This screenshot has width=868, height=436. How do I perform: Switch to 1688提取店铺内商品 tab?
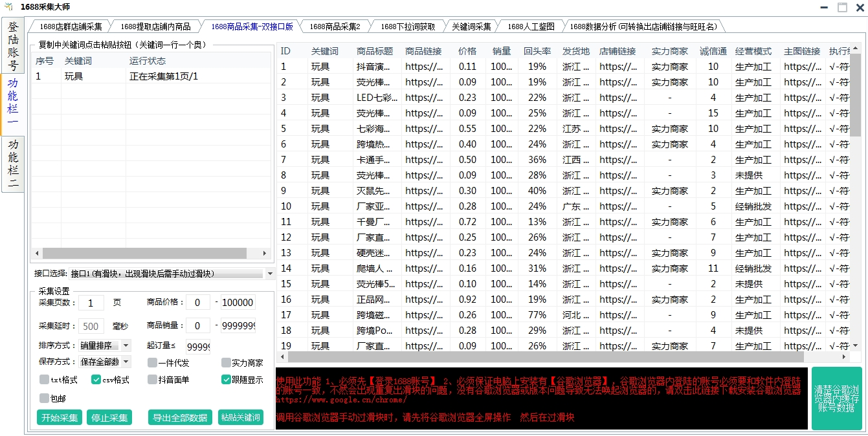coord(155,27)
